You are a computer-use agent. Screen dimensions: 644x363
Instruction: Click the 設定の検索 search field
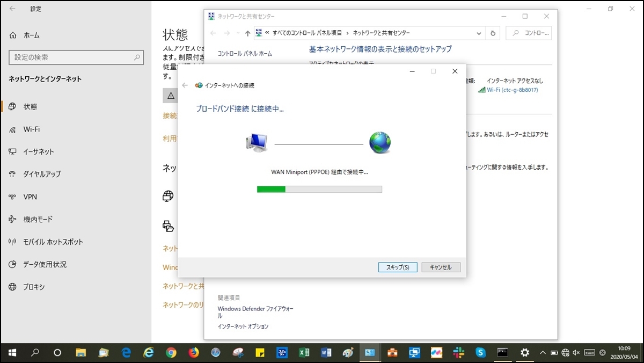pyautogui.click(x=76, y=57)
